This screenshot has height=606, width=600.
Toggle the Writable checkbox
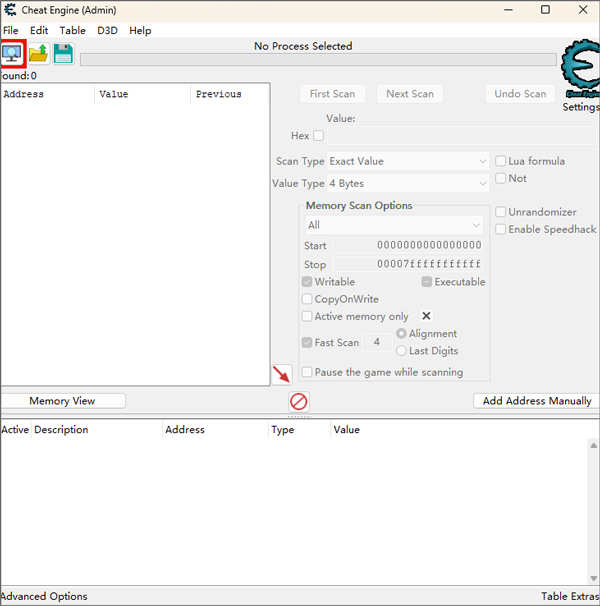(307, 282)
